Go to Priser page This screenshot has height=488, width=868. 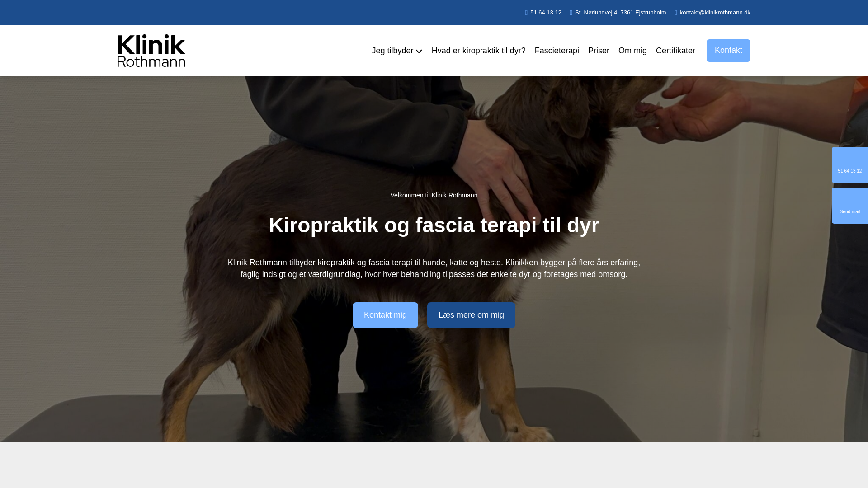[x=599, y=51]
